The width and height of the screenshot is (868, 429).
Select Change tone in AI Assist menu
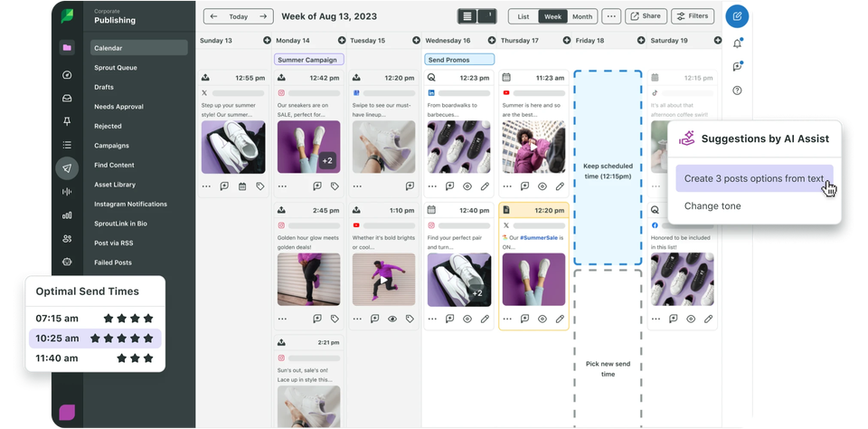[x=712, y=206]
